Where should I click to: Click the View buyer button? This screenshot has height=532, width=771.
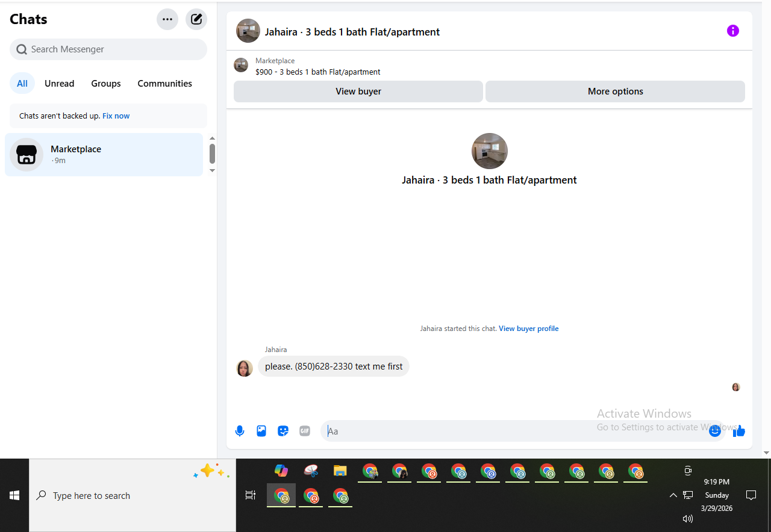(x=358, y=91)
